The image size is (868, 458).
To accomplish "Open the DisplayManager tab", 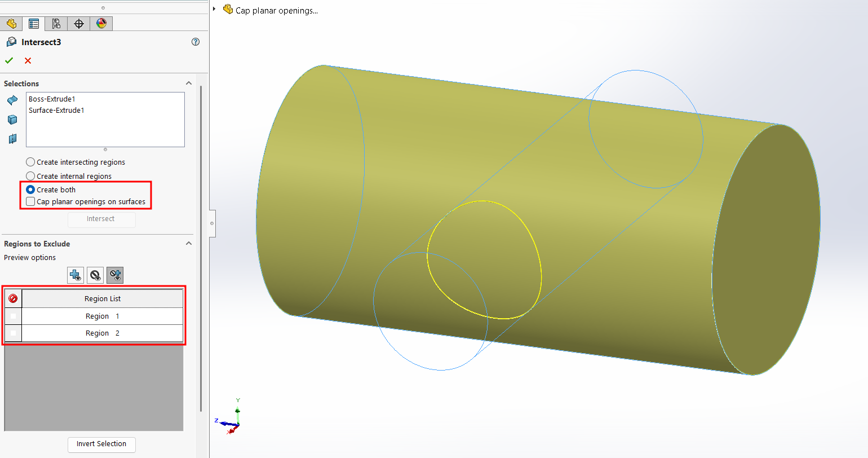I will coord(101,23).
